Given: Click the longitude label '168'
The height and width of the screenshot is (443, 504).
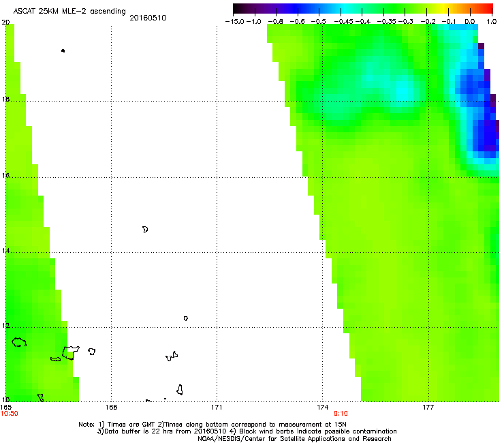Looking at the screenshot, I should point(111,408).
